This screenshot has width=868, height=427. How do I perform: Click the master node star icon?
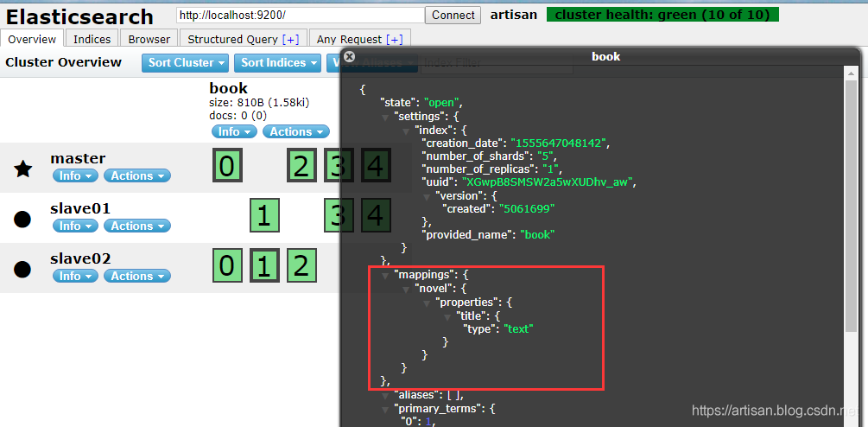click(x=23, y=169)
